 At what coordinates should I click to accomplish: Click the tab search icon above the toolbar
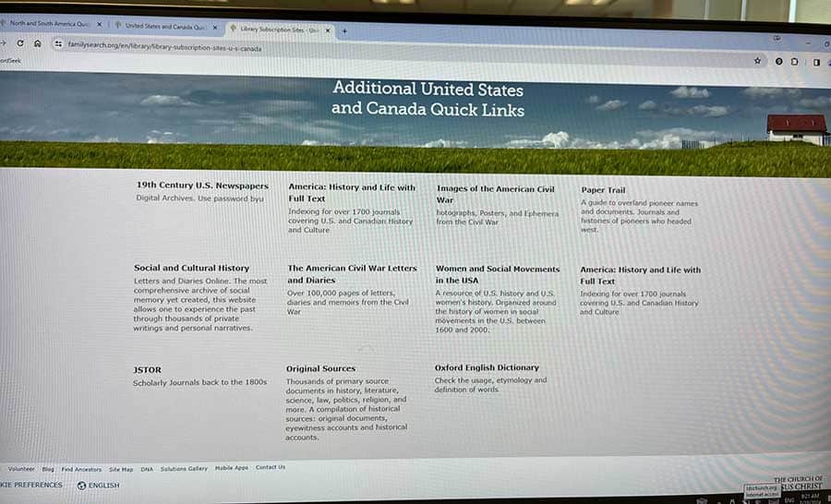777,38
